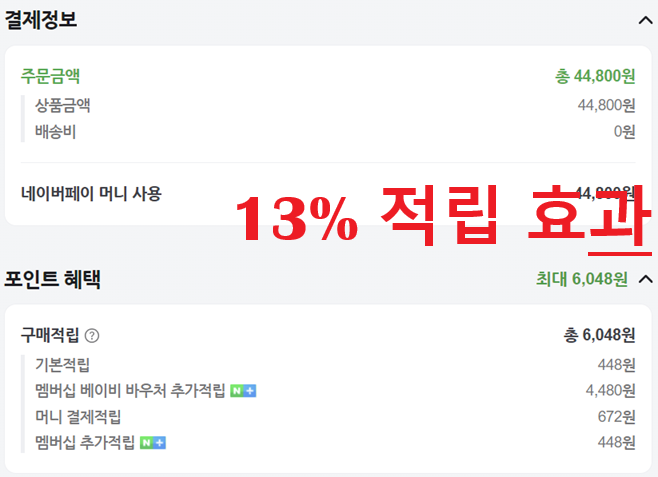Screen dimensions: 658x477
Task: Click the 총 44,800원 order total
Action: coord(595,76)
